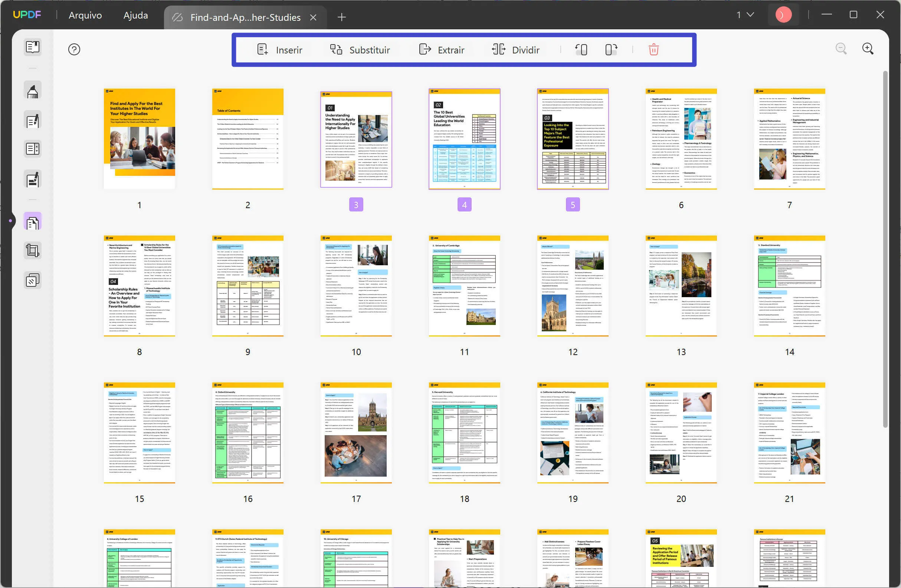The image size is (901, 588).
Task: Select the highlighter annotation tool
Action: 32,90
